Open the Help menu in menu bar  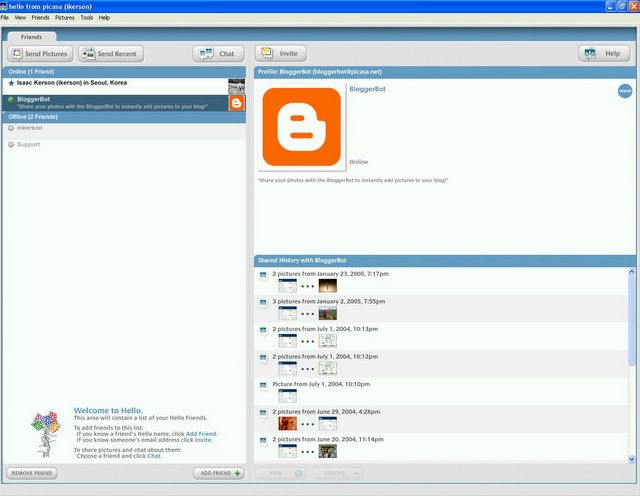(104, 18)
